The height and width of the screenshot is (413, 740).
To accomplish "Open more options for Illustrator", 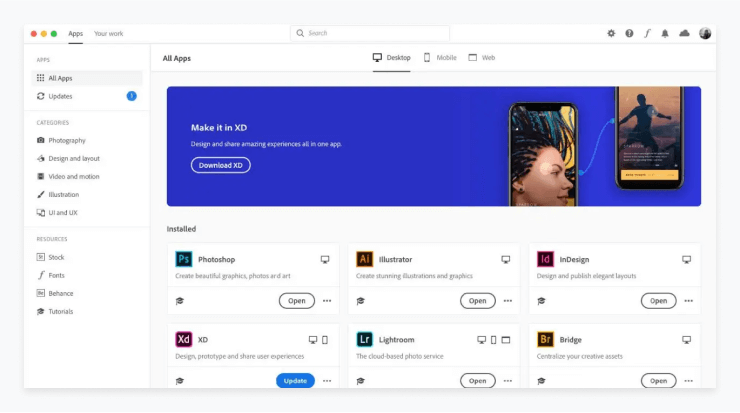I will 508,301.
